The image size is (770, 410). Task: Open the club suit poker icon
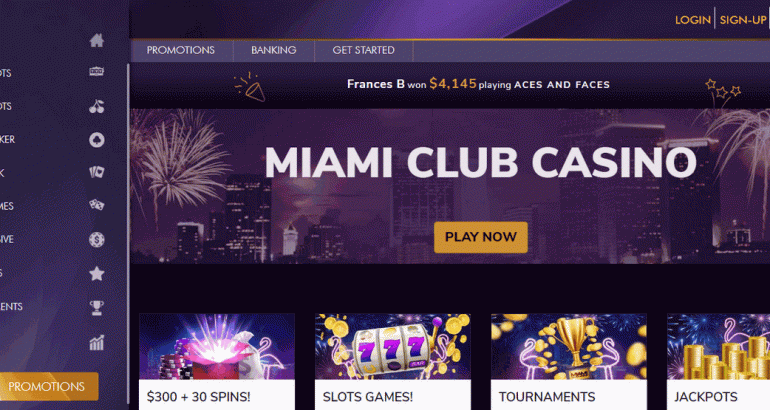coord(97,140)
